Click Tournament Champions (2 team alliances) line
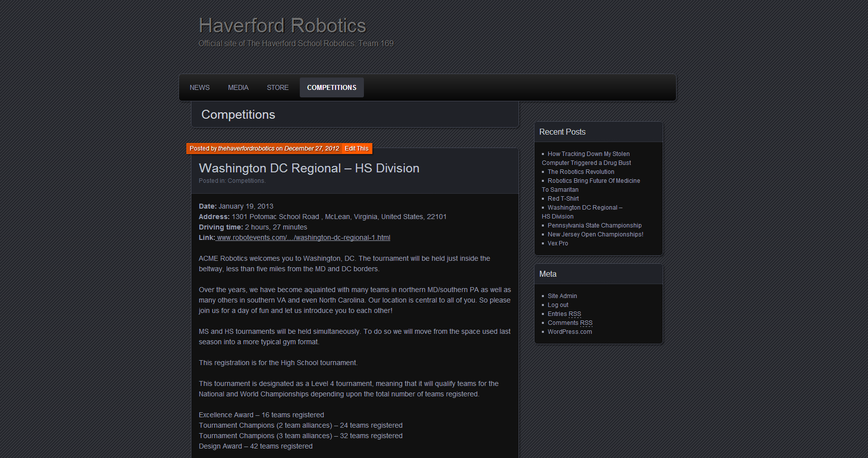 tap(301, 425)
